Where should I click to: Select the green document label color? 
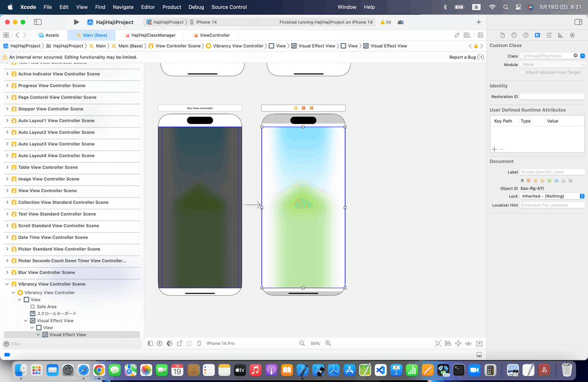pos(550,180)
